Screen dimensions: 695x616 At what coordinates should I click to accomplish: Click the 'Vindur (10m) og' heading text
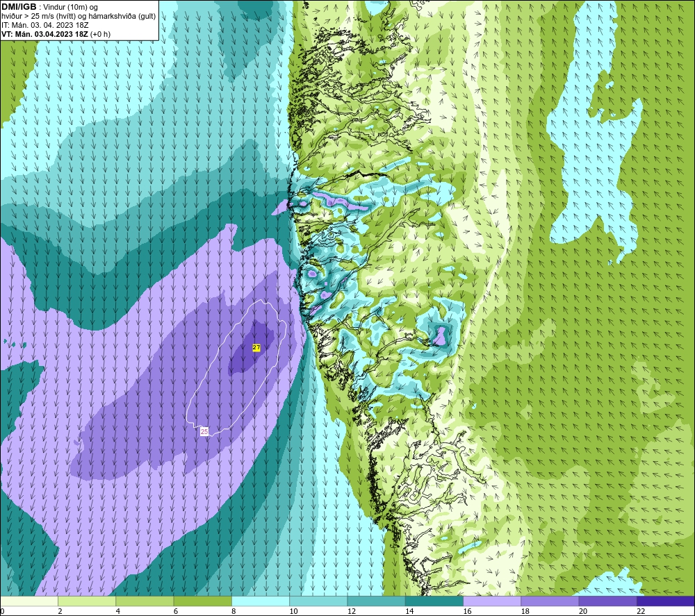pos(70,8)
